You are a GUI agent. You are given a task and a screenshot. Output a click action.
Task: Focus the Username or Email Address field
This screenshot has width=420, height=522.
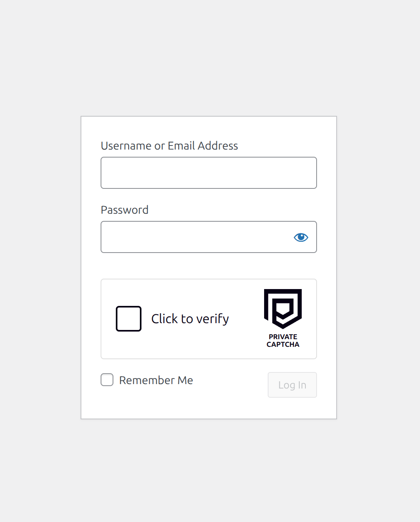click(208, 173)
